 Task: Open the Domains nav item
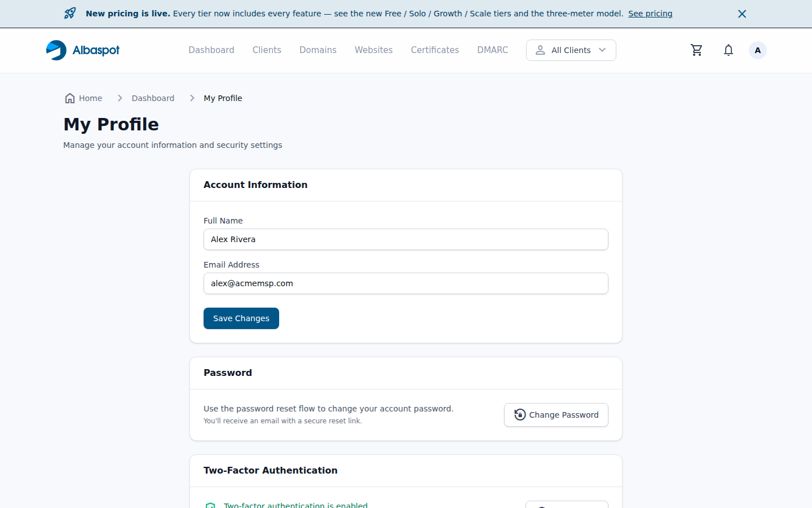pos(318,50)
